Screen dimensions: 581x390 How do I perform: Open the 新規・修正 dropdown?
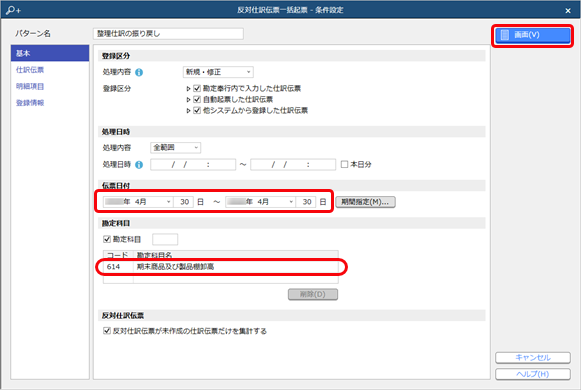point(218,72)
